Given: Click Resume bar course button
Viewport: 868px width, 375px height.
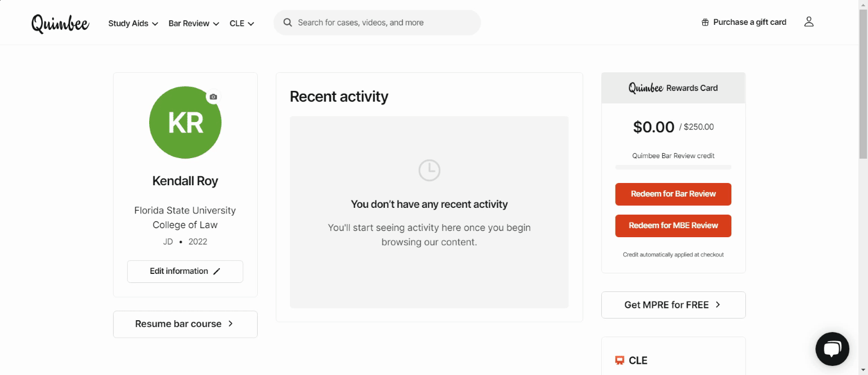Looking at the screenshot, I should tap(185, 324).
